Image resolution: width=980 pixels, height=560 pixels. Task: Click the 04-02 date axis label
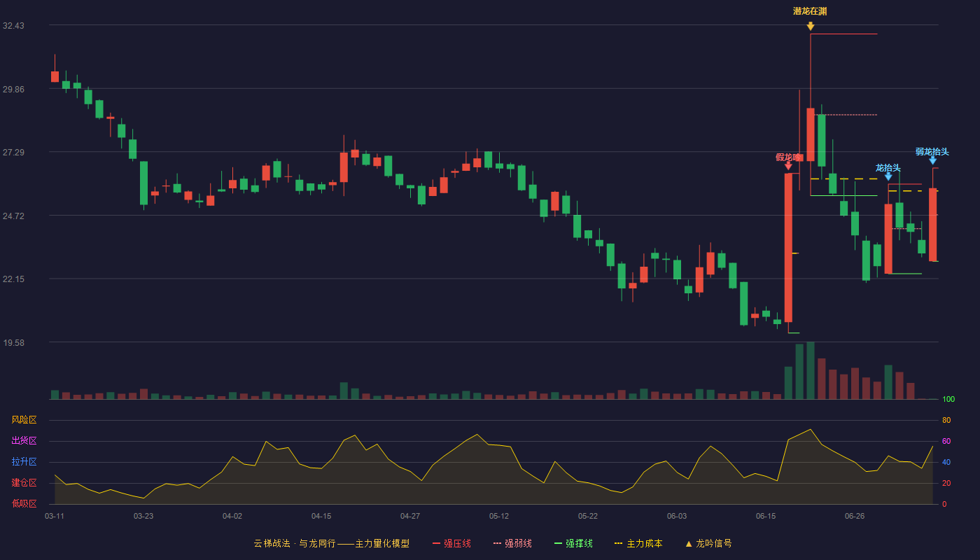click(x=232, y=516)
